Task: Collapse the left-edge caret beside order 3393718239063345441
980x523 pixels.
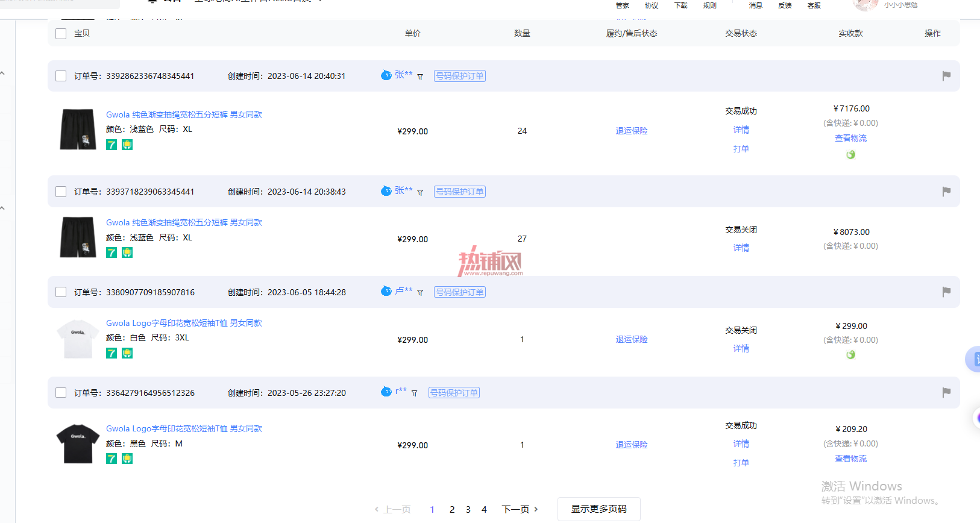Action: click(2, 208)
